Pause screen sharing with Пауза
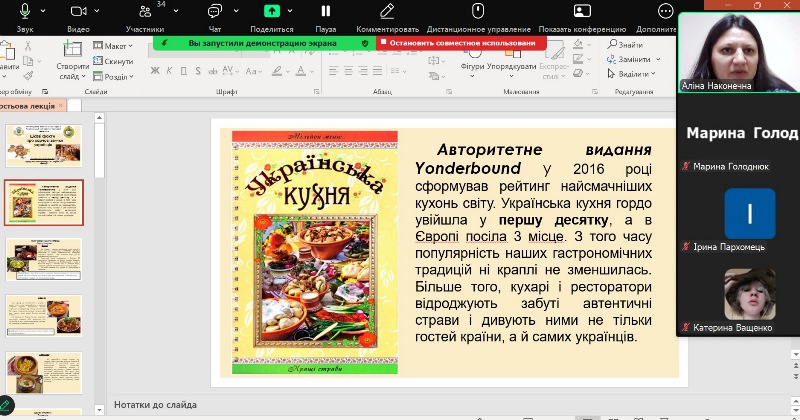This screenshot has height=420, width=800. click(x=325, y=11)
